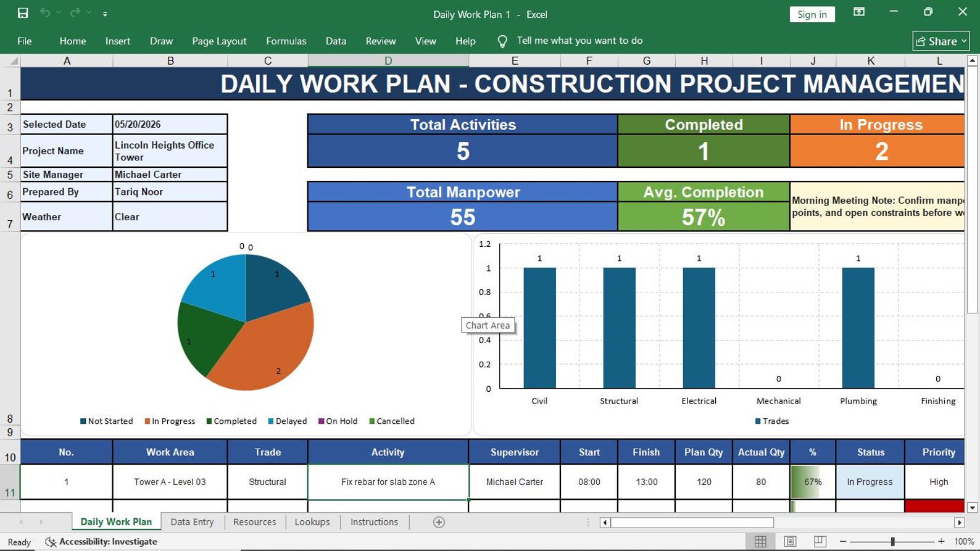Click horizontal scrollbar left arrow
The height and width of the screenshot is (551, 980).
pyautogui.click(x=605, y=523)
